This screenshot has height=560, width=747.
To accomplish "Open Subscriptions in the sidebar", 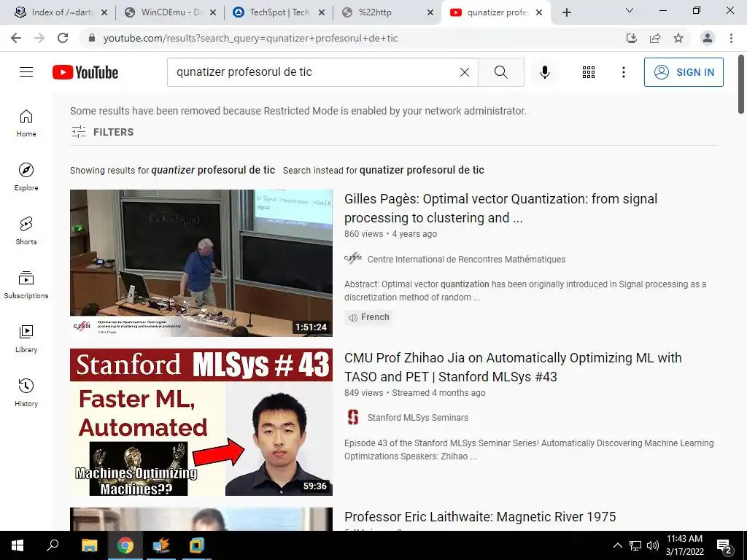I will click(x=26, y=284).
